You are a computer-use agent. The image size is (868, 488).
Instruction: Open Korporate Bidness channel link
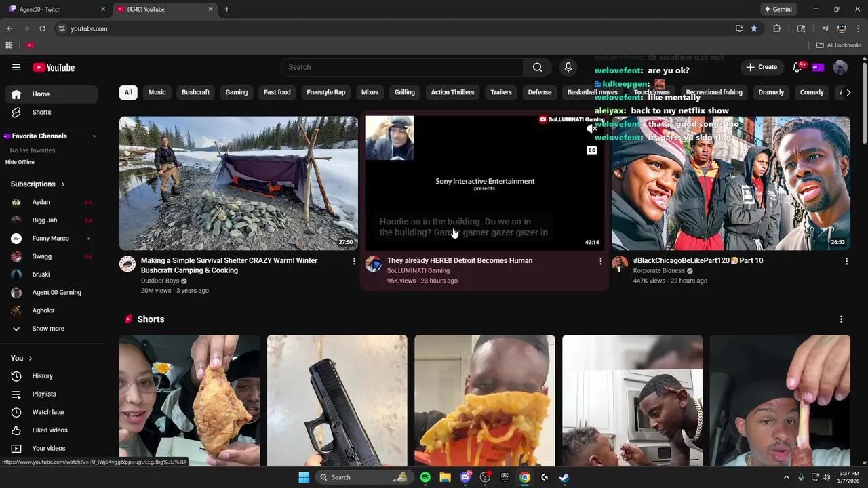pyautogui.click(x=659, y=271)
